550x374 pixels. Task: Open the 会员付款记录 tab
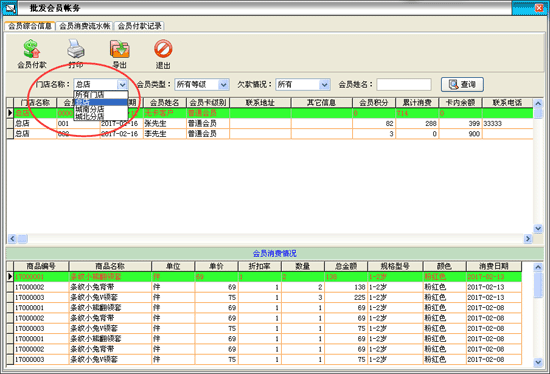139,26
